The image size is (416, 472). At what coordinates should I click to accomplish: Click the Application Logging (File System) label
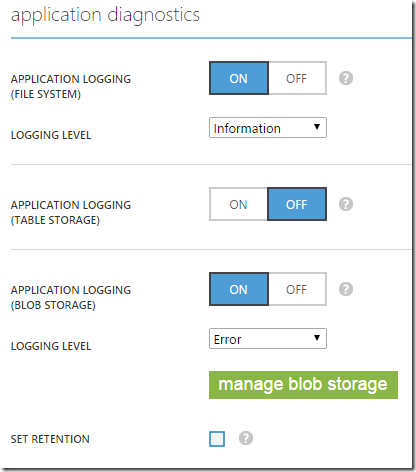71,87
